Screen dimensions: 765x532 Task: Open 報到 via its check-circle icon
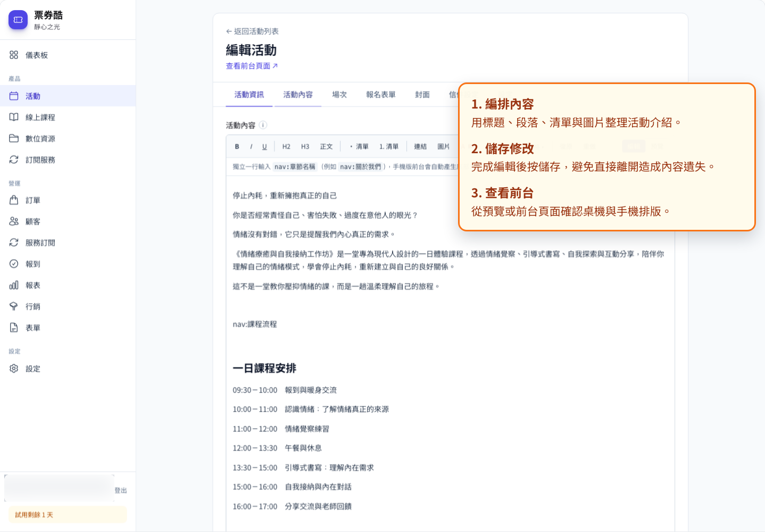click(14, 264)
